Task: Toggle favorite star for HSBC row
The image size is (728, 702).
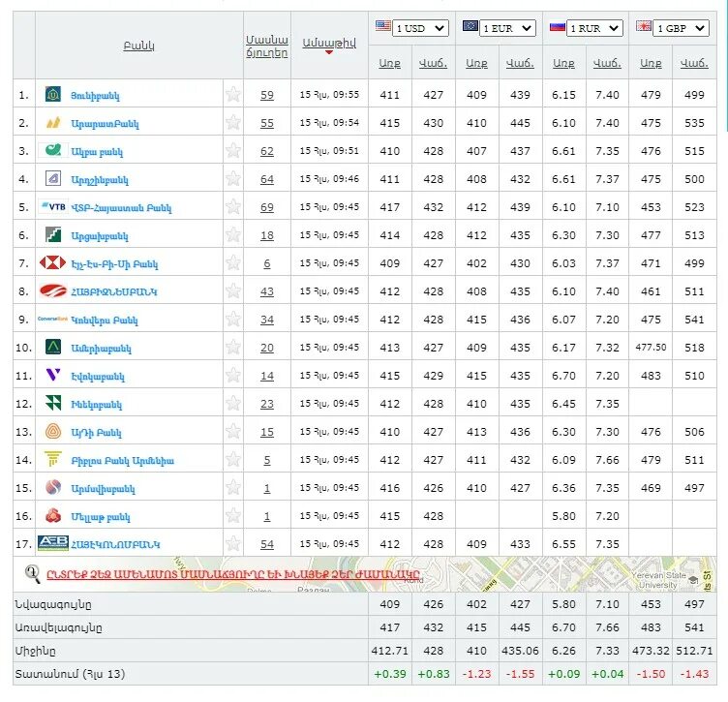Action: [233, 262]
